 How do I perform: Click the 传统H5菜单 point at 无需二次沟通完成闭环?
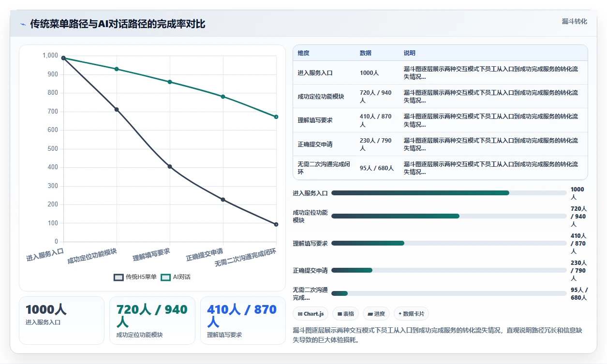[x=276, y=224]
